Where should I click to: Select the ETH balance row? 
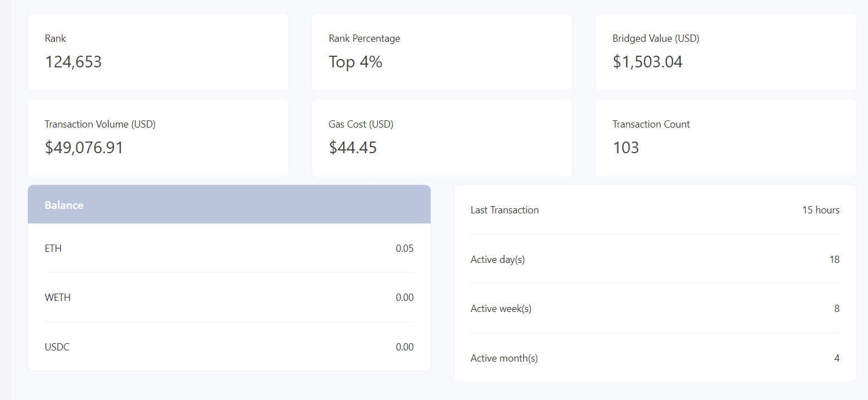(229, 248)
